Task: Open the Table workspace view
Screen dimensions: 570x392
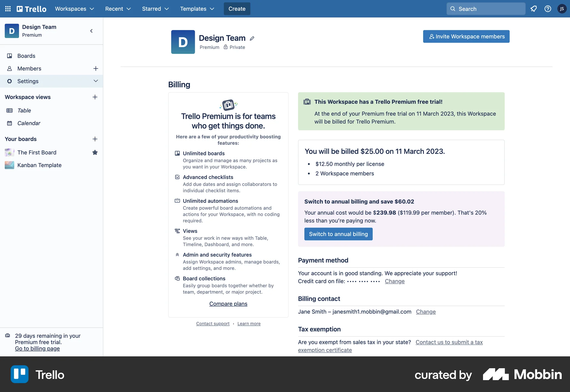Action: click(x=24, y=110)
